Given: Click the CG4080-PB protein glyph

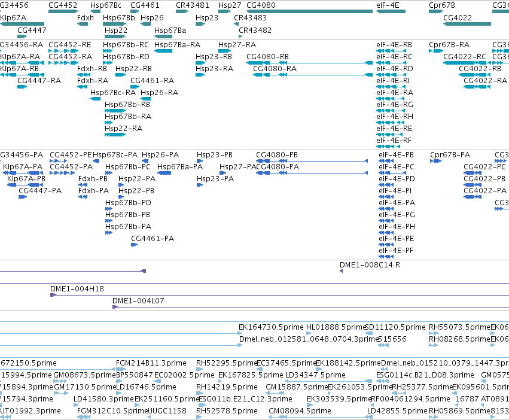Looking at the screenshot, I should [x=312, y=161].
